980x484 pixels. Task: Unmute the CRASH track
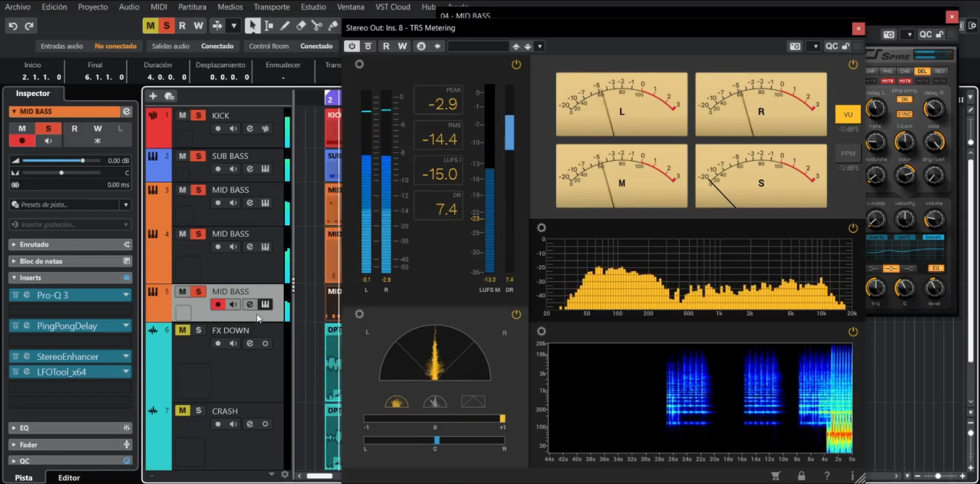[x=183, y=410]
